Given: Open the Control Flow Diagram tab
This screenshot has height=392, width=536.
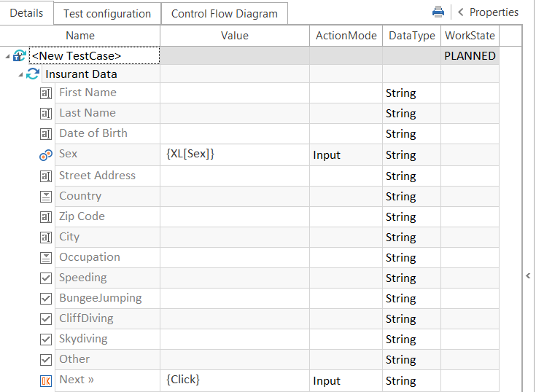Looking at the screenshot, I should point(224,14).
